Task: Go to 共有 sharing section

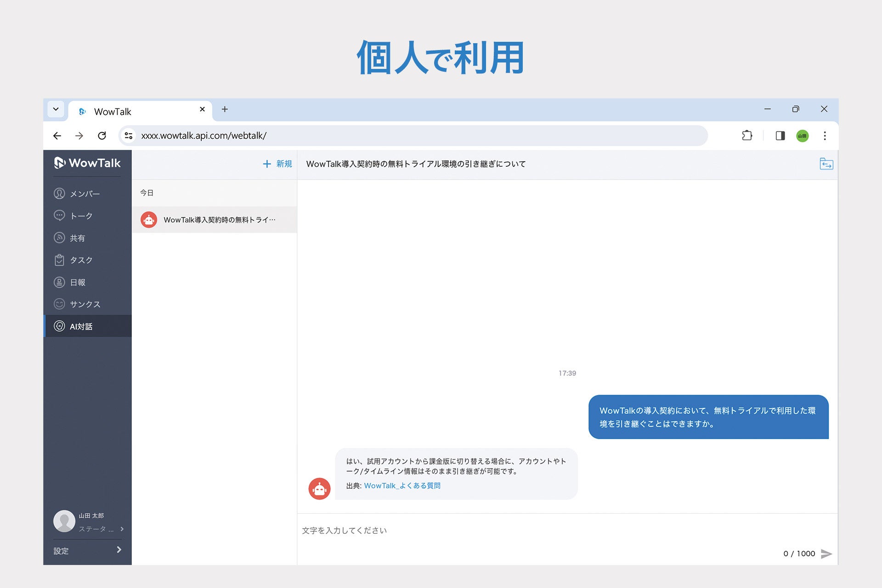Action: click(x=77, y=238)
